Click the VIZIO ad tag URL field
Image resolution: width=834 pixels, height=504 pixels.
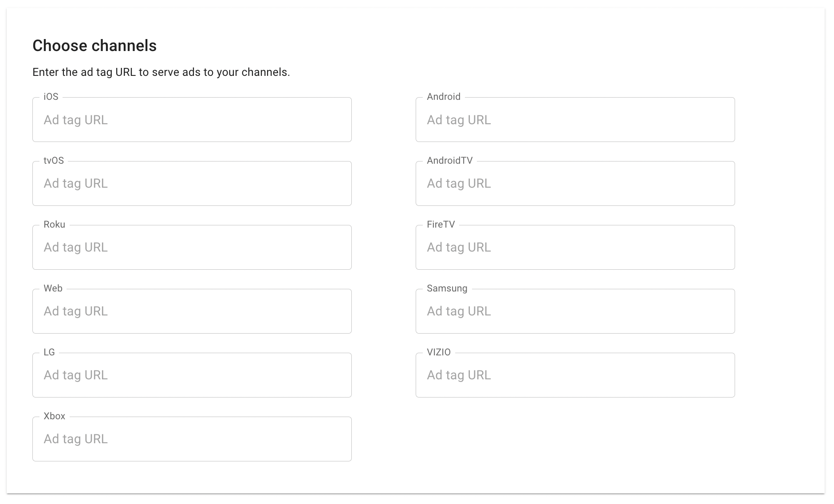coord(575,375)
